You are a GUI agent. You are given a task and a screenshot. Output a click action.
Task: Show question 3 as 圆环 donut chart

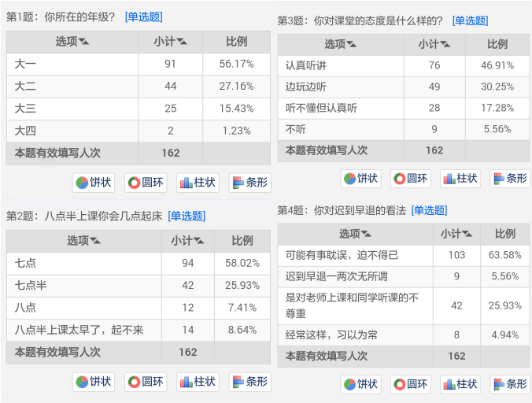(x=411, y=179)
